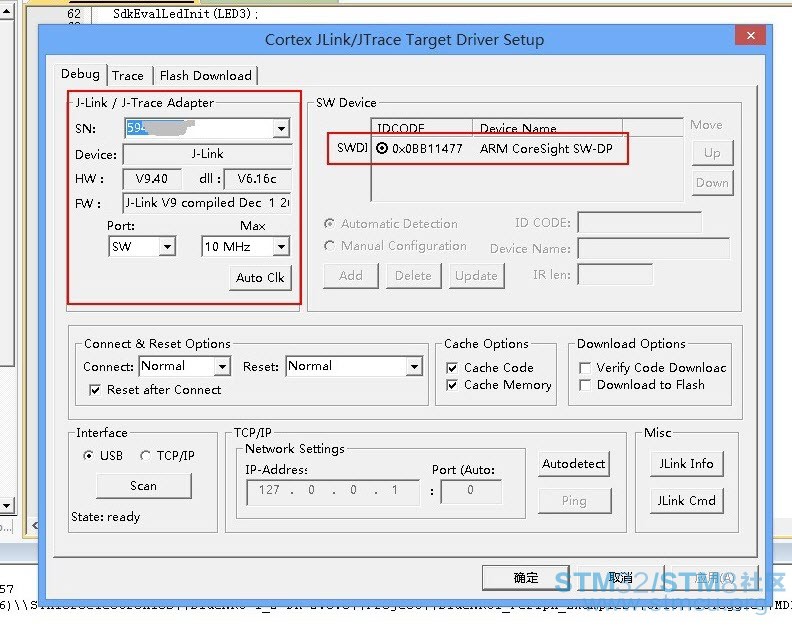The image size is (792, 628).
Task: Switch to the Debug tab
Action: [80, 74]
